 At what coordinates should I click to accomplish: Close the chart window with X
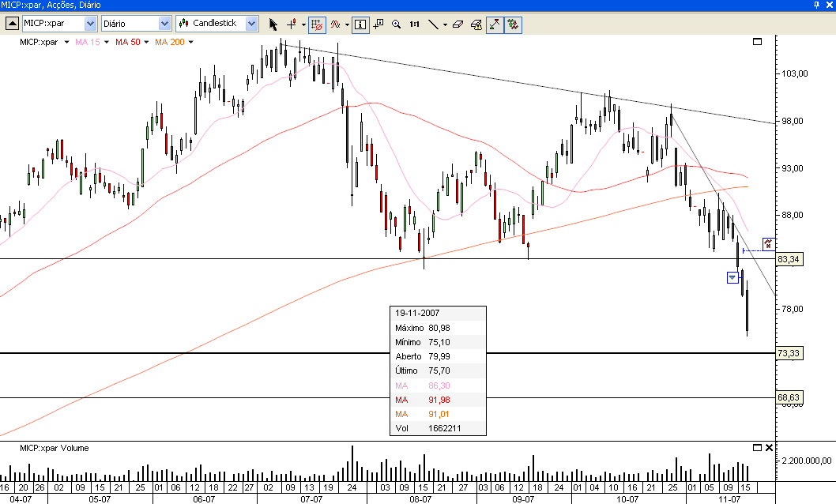[829, 5]
